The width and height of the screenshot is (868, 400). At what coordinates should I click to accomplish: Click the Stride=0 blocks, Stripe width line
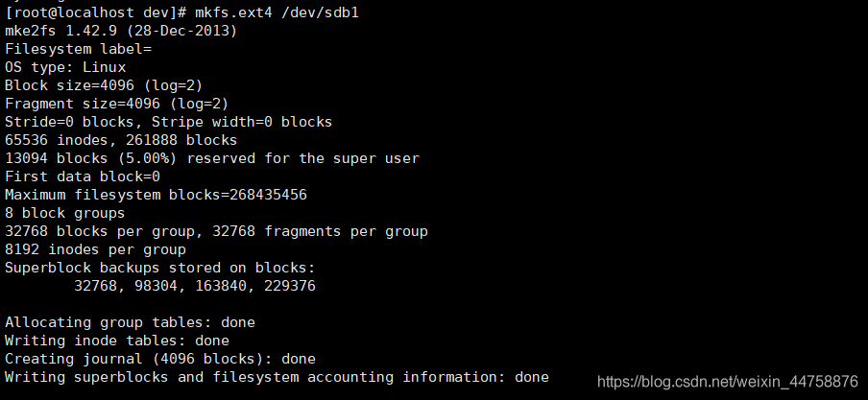168,122
